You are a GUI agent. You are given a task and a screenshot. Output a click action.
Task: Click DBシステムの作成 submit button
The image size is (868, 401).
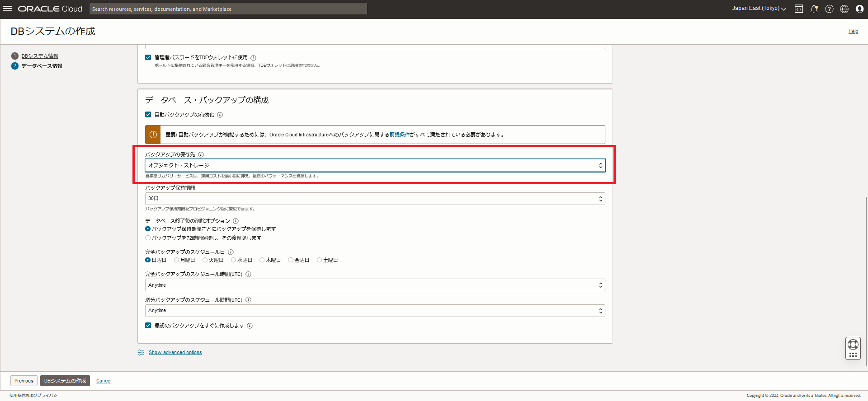coord(65,381)
